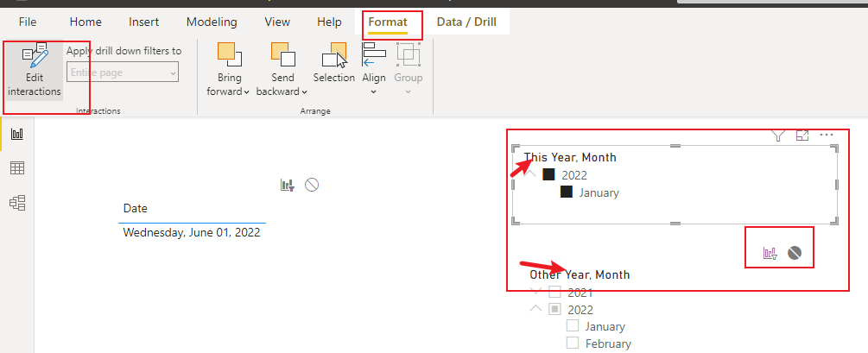Open the View ribbon tab
868x353 pixels.
277,22
